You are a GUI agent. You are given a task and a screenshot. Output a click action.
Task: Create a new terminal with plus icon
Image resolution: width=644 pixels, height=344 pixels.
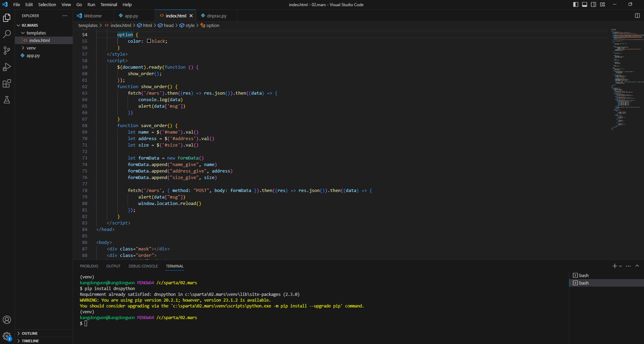(614, 266)
